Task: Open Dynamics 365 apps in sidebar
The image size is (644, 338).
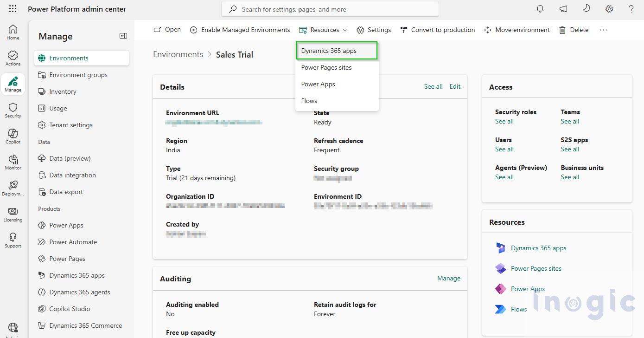Action: coord(82,275)
